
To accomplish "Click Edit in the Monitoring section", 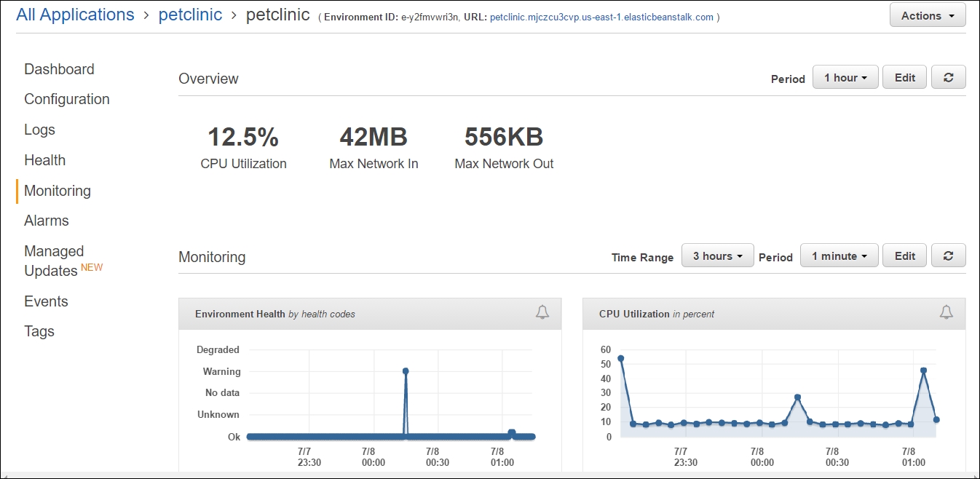I will coord(905,256).
